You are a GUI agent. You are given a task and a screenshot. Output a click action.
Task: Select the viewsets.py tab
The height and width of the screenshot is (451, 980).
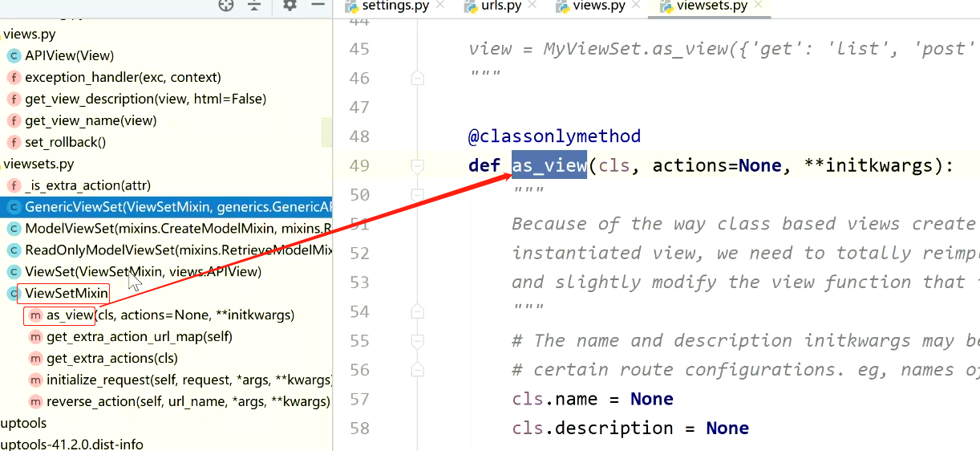[x=712, y=6]
